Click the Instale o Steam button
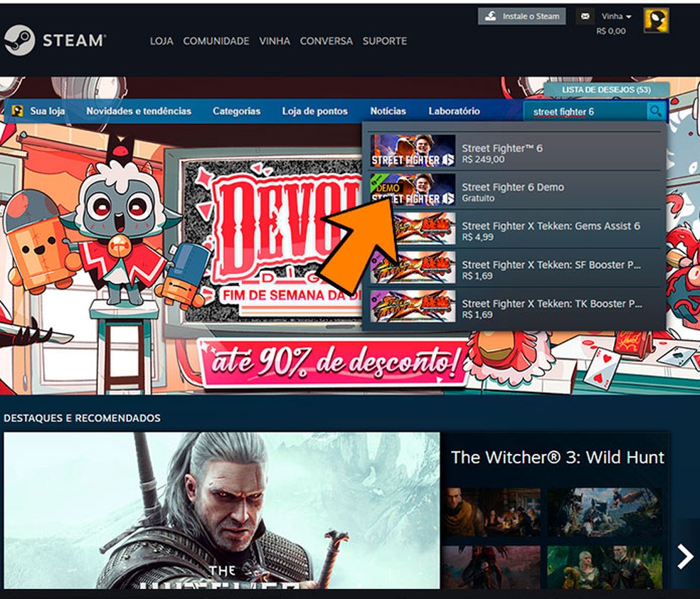The image size is (700, 599). (522, 16)
